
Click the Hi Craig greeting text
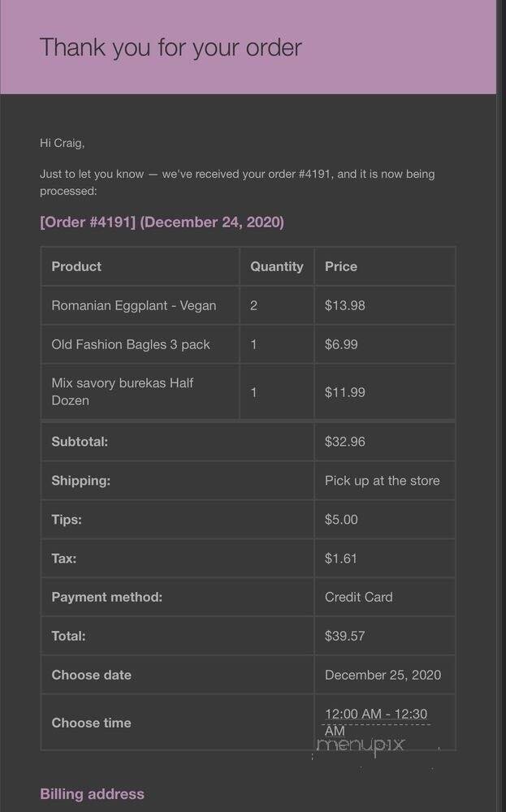click(62, 143)
